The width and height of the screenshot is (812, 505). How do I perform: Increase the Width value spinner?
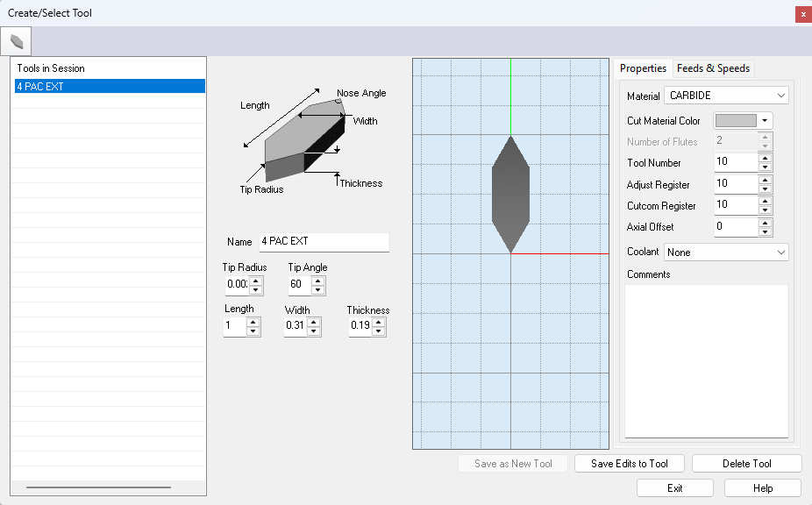click(x=314, y=322)
